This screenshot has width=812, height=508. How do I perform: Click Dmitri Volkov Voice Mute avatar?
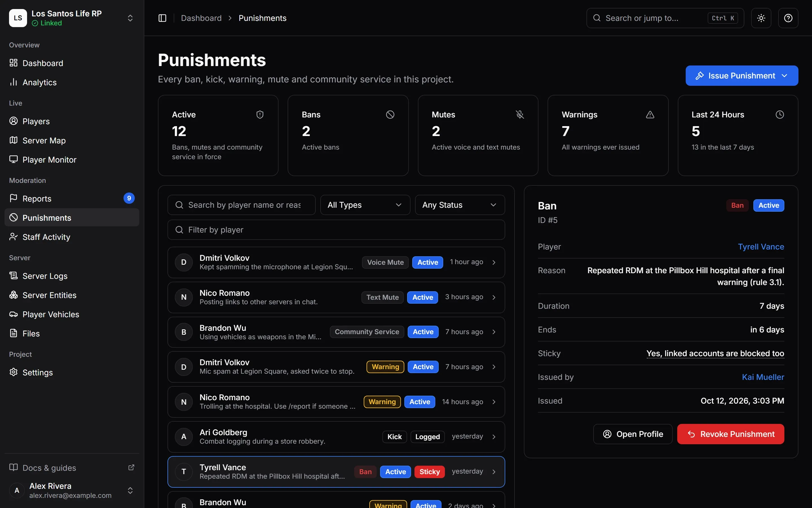(184, 262)
